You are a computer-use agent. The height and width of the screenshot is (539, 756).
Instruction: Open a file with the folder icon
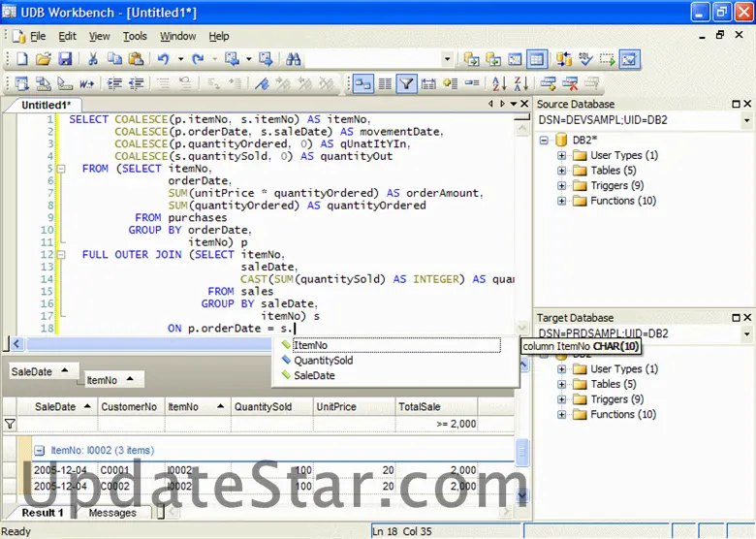[x=44, y=59]
